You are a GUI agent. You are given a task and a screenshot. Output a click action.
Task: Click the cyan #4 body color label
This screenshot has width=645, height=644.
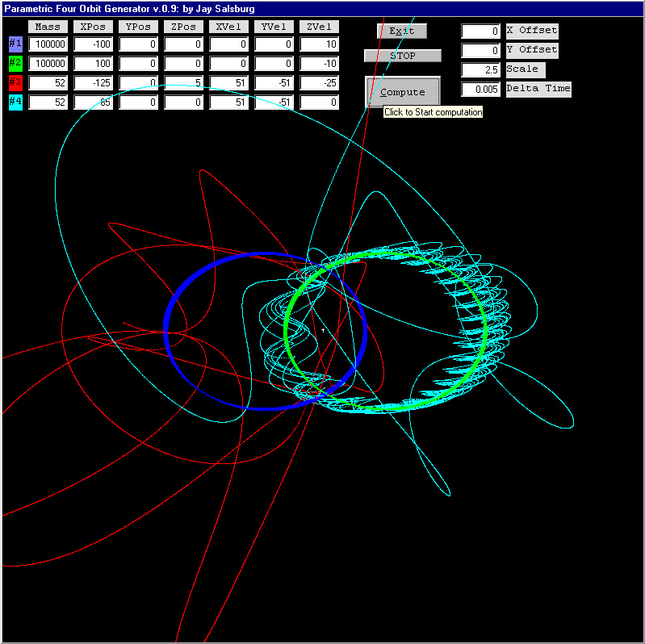pyautogui.click(x=15, y=102)
